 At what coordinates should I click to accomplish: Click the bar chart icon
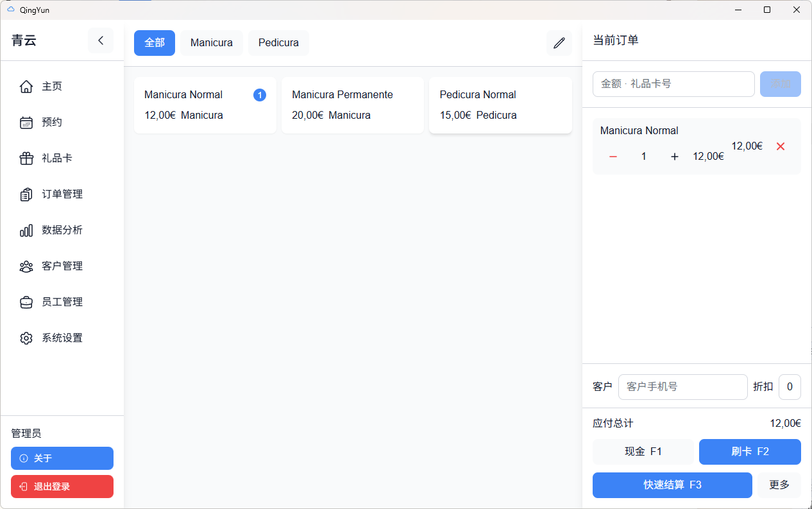pos(26,230)
